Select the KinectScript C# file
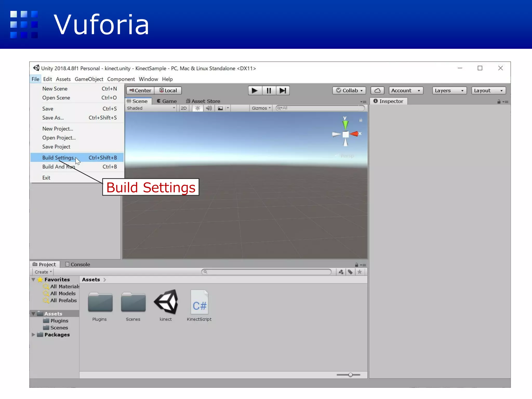This screenshot has height=399, width=532. (x=199, y=302)
